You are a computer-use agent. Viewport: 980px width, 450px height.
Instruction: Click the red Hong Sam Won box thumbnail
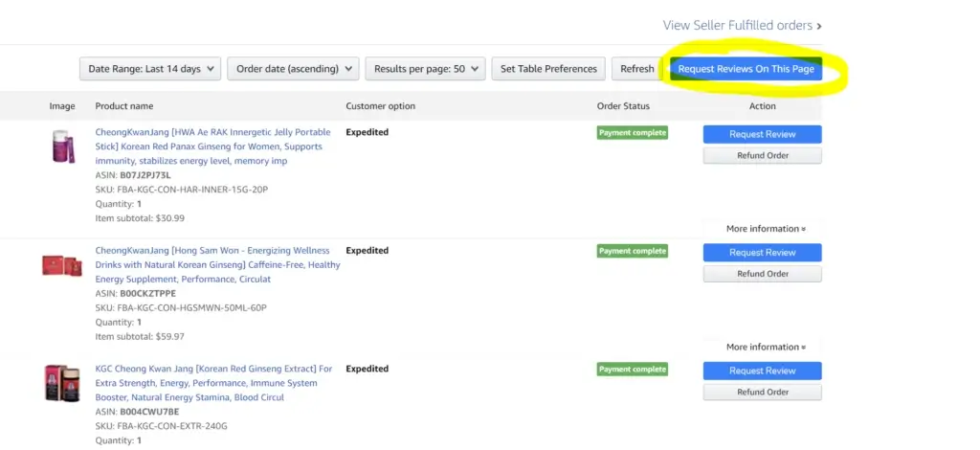pyautogui.click(x=62, y=265)
